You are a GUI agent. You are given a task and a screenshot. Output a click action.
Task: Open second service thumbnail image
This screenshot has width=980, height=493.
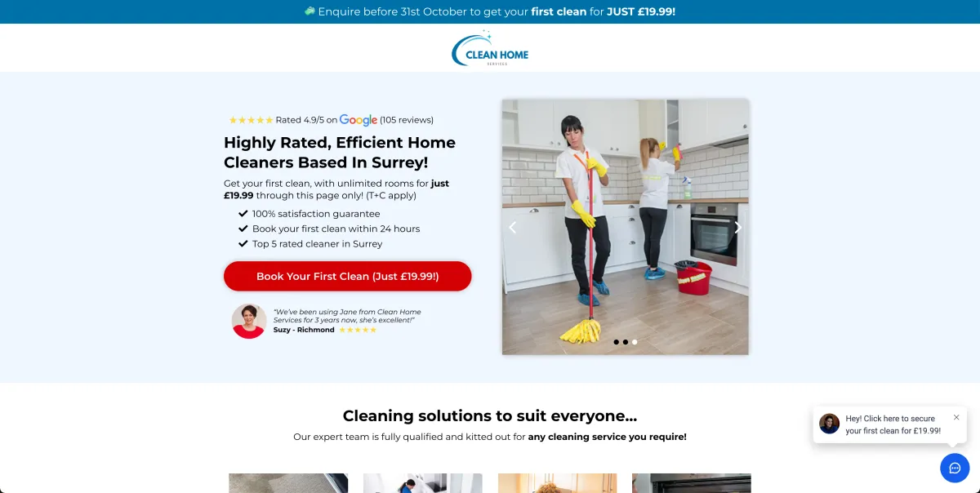423,483
